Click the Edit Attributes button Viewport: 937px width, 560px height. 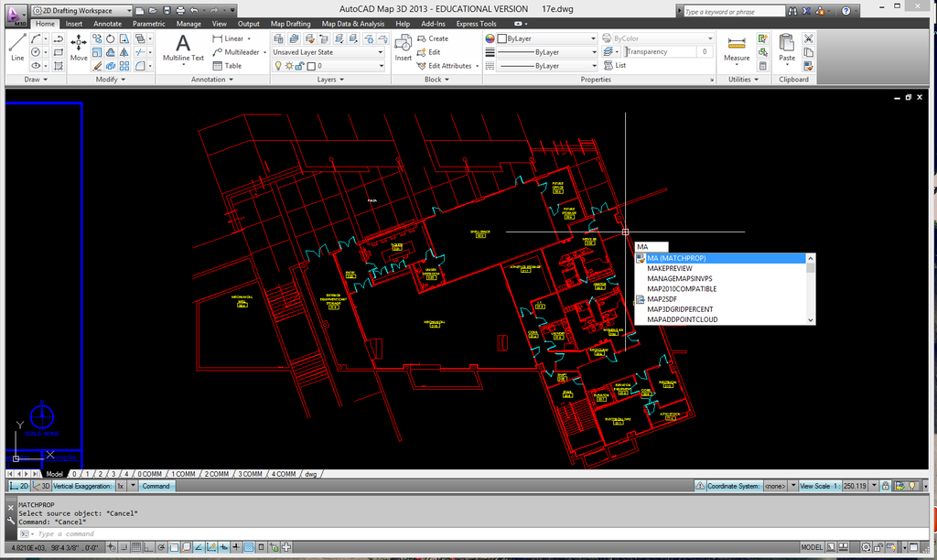447,66
